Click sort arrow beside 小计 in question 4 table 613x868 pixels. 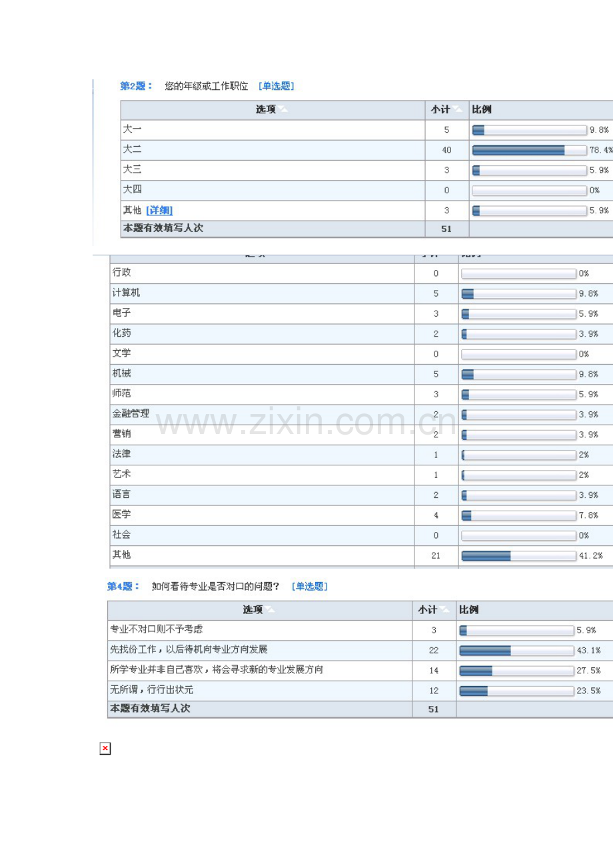click(x=445, y=610)
